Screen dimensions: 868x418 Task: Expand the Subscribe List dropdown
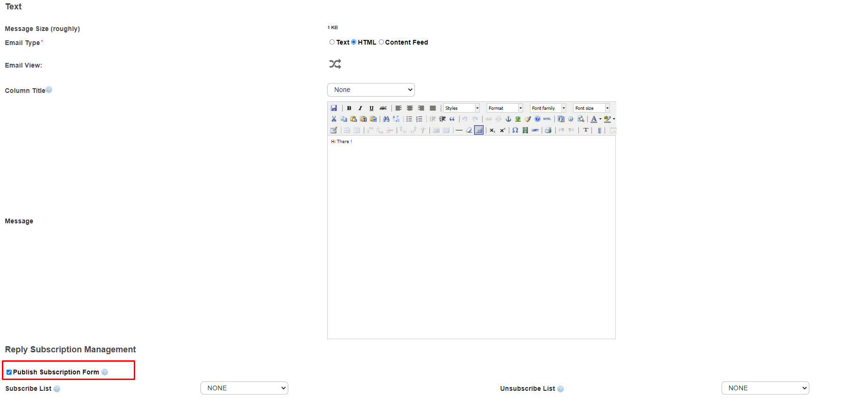[244, 388]
